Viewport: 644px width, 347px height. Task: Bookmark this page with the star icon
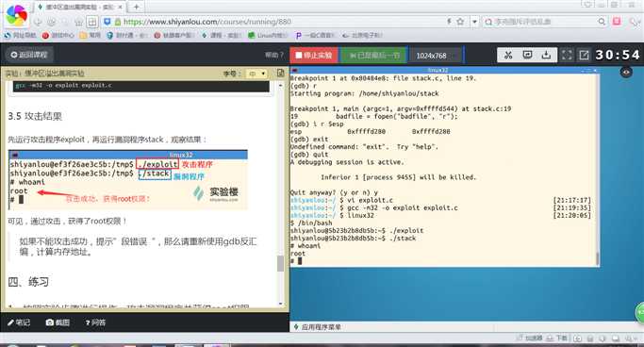click(460, 22)
